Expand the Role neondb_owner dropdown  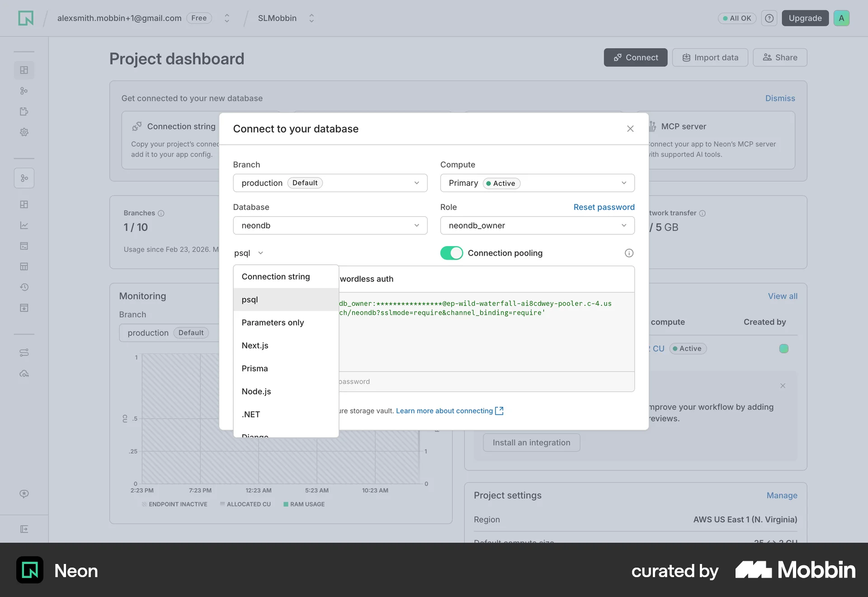(x=537, y=226)
